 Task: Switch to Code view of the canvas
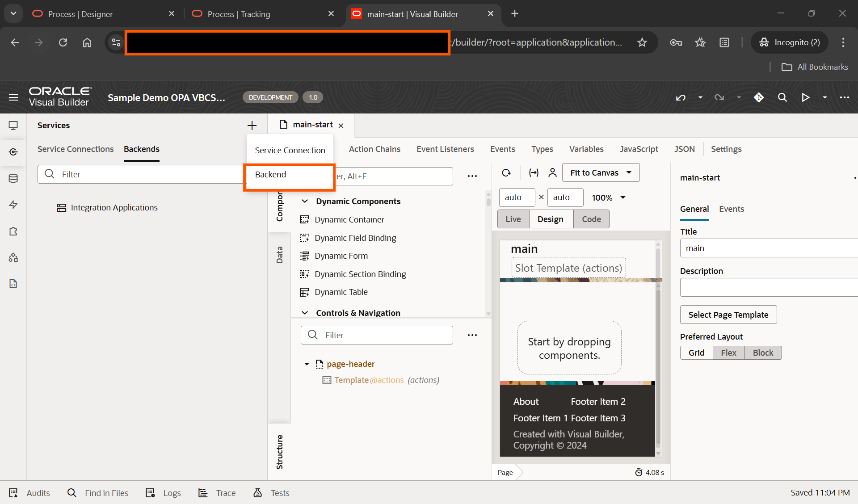[591, 218]
